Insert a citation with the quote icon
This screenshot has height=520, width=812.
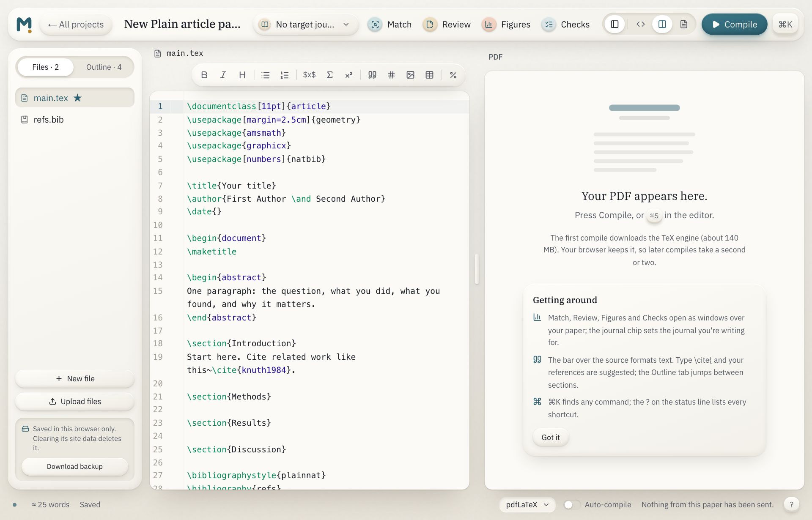(372, 75)
